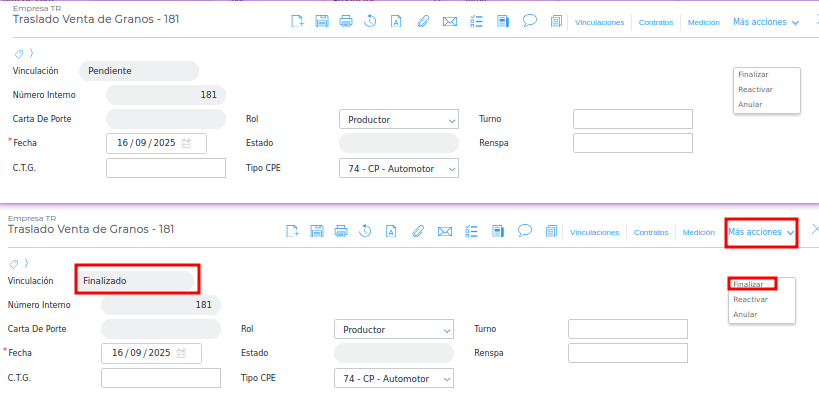
Task: Open attachments paperclip in the lower form
Action: [417, 231]
